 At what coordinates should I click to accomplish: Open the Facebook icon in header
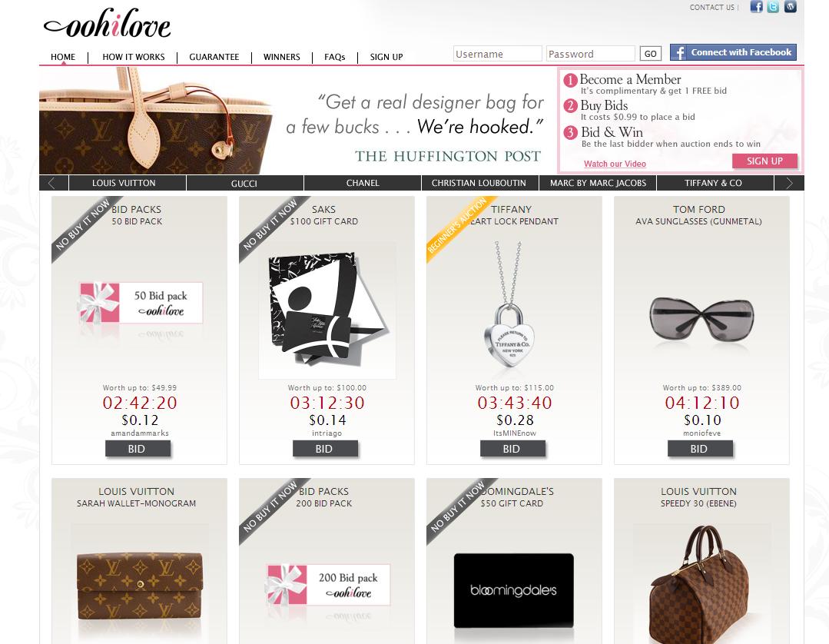[x=757, y=7]
